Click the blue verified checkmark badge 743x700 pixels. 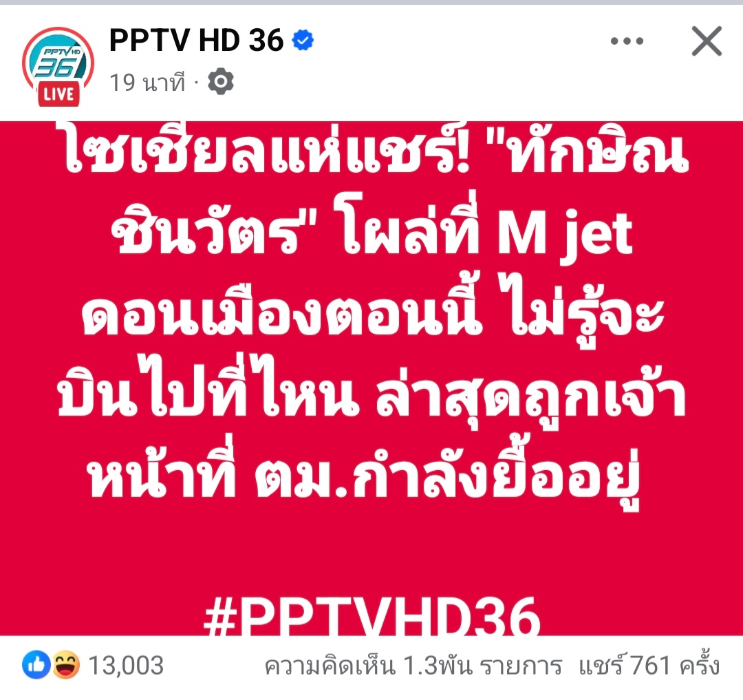tap(303, 41)
